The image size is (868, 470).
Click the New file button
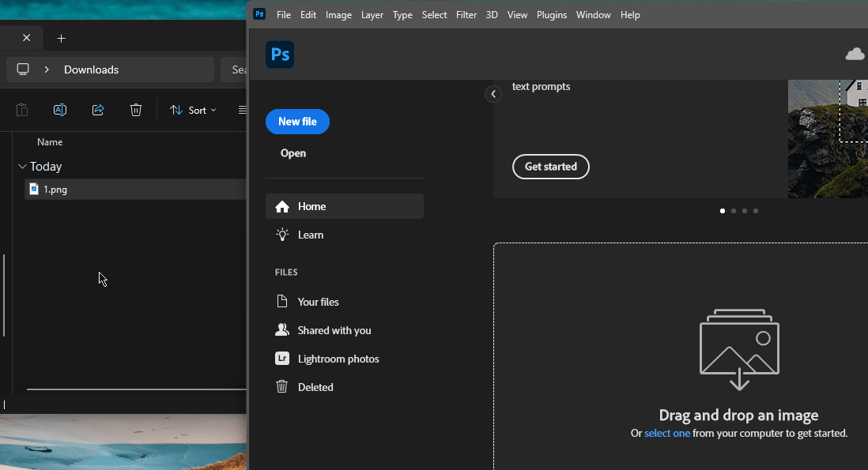click(x=297, y=122)
